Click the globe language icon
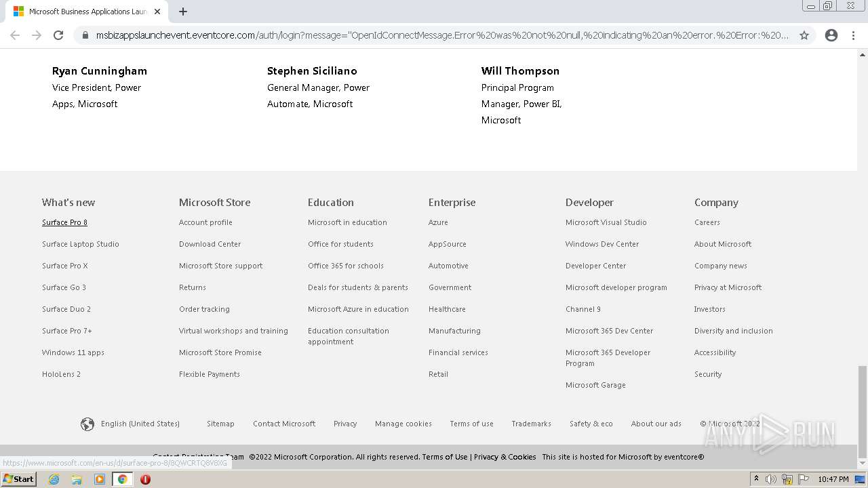 click(x=87, y=424)
